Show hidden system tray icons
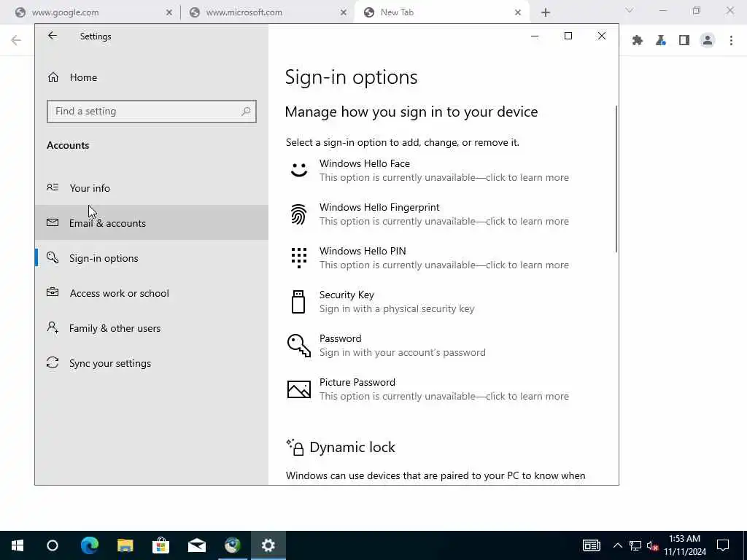The width and height of the screenshot is (747, 560). coord(617,545)
